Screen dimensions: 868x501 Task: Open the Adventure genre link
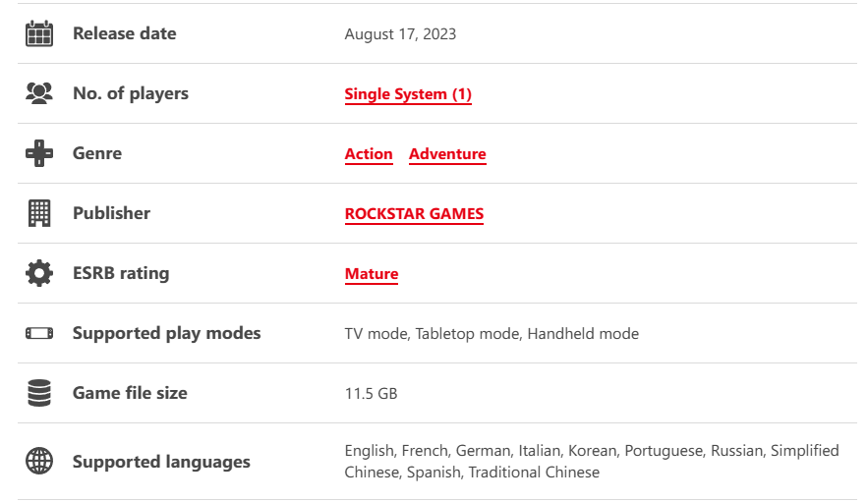(447, 153)
